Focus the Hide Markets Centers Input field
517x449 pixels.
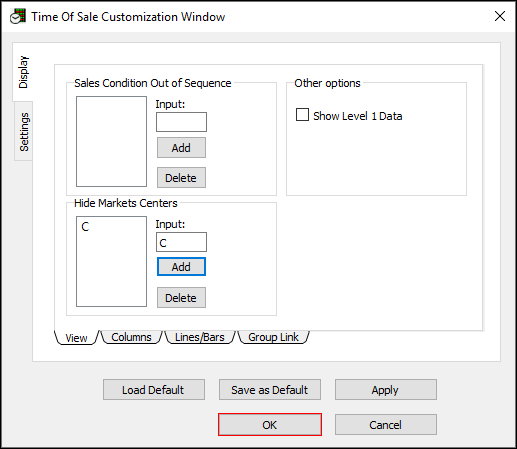click(x=181, y=242)
